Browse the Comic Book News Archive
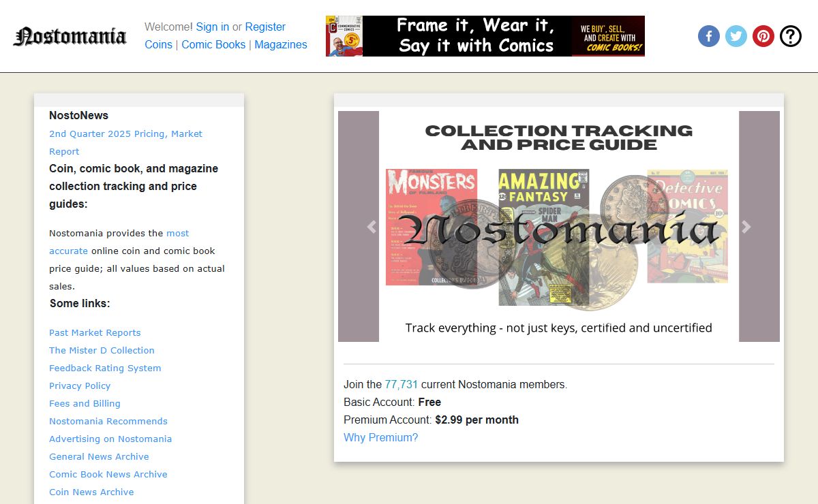This screenshot has height=504, width=818. point(108,474)
